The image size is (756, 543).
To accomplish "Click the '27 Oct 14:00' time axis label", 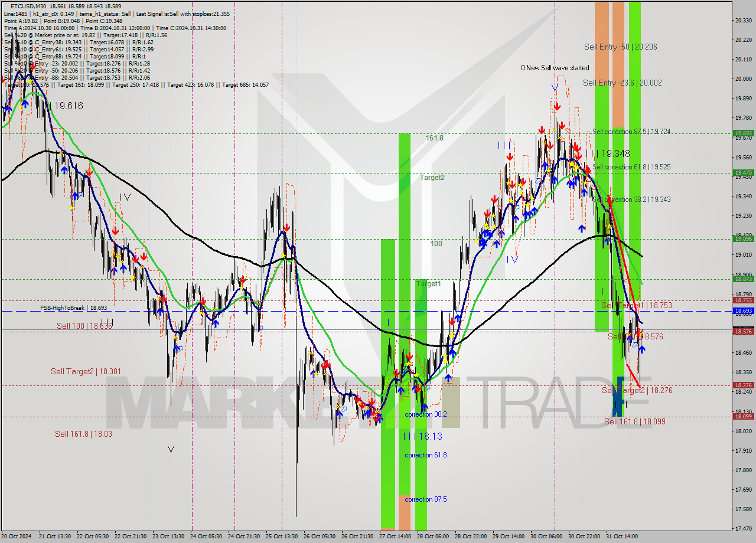I will tap(395, 537).
